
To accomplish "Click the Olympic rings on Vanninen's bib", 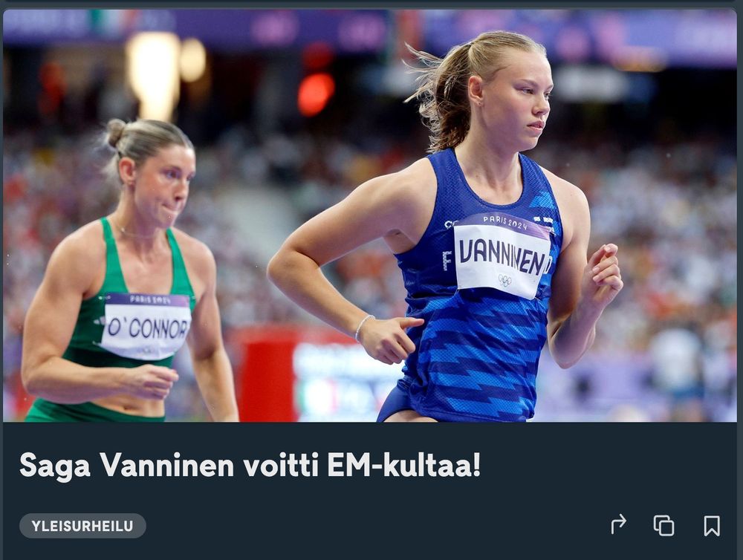I will (x=504, y=280).
